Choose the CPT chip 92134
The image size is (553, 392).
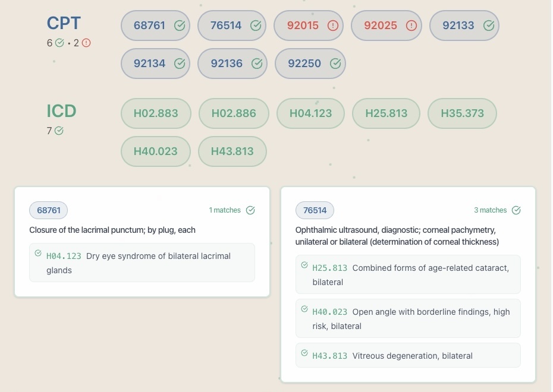coord(156,64)
